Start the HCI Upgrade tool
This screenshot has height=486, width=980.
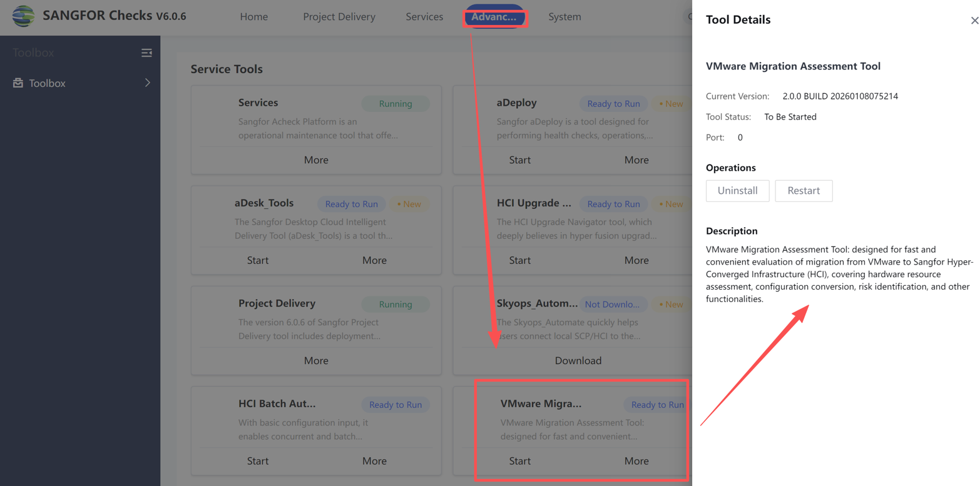coord(519,260)
